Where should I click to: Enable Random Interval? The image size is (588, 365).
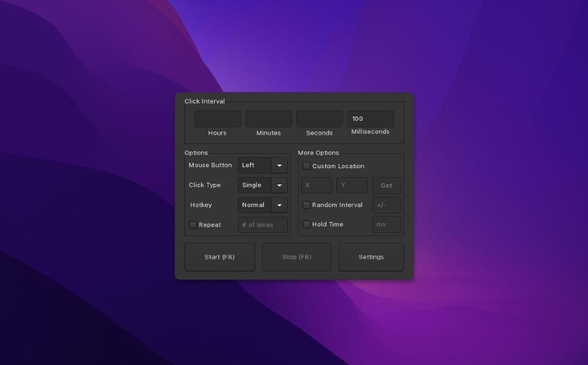[306, 205]
